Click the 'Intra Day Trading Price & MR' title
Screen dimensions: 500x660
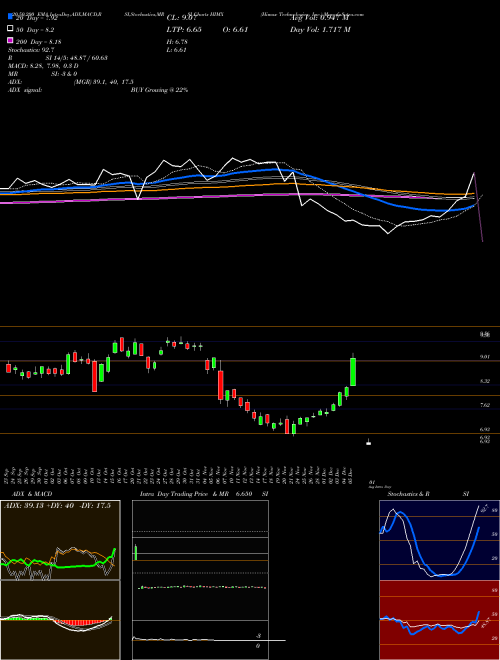pos(185,494)
